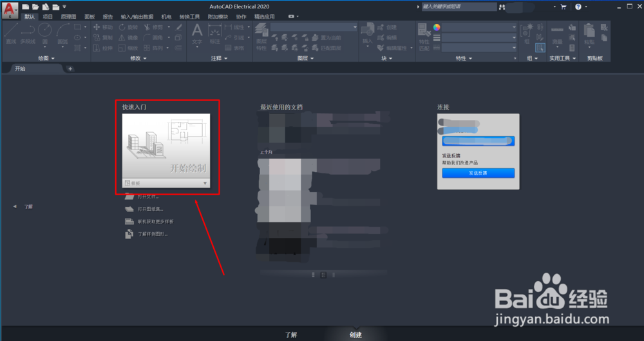Click the 移动 move tool
This screenshot has height=341, width=644.
103,27
